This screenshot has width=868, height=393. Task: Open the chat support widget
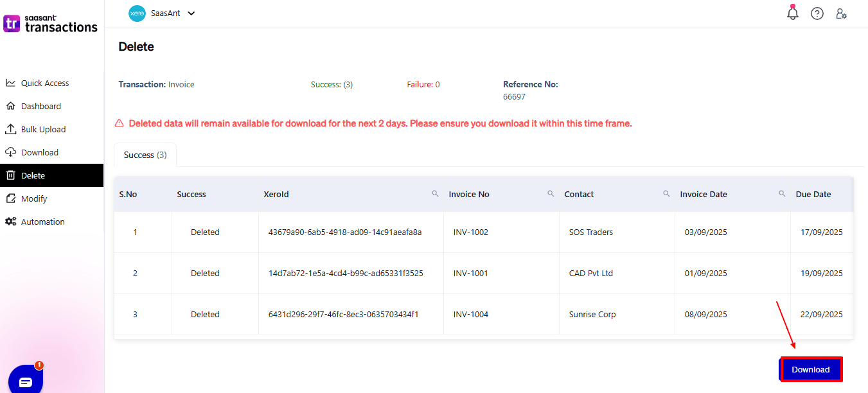pos(25,379)
